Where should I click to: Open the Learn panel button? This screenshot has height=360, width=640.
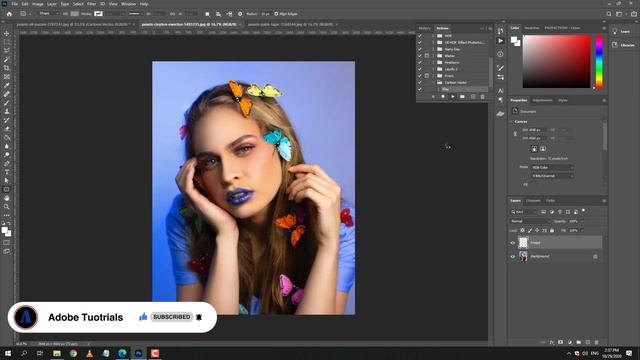622,31
